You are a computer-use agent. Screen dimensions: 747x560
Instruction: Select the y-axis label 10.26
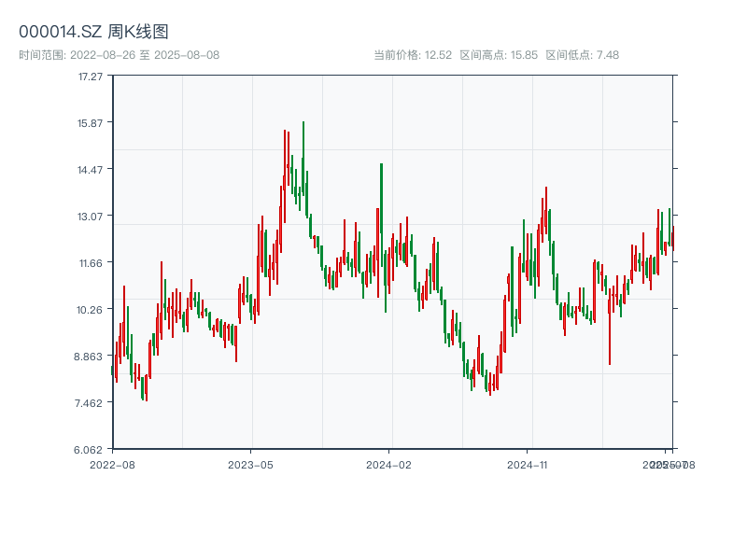pyautogui.click(x=90, y=310)
